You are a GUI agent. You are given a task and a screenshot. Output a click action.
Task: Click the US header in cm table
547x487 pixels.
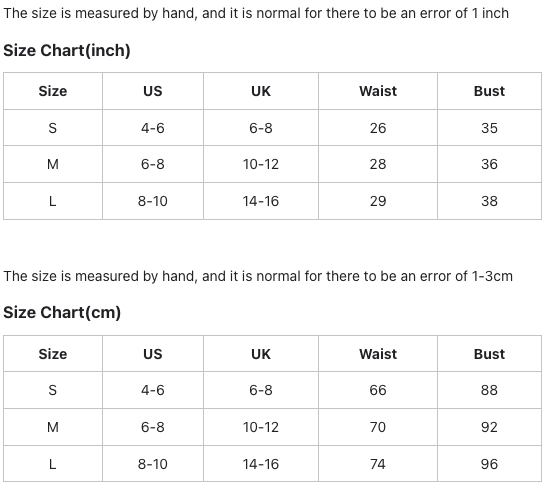point(153,354)
